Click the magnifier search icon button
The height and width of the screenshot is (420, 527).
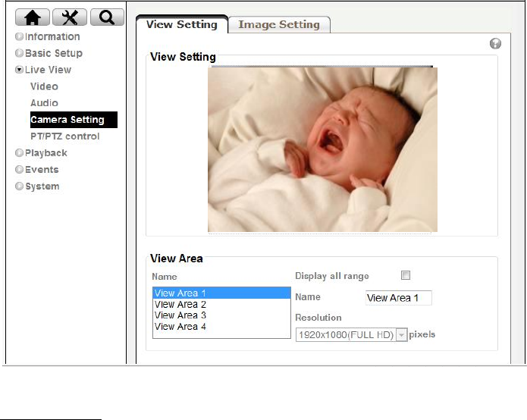point(107,17)
